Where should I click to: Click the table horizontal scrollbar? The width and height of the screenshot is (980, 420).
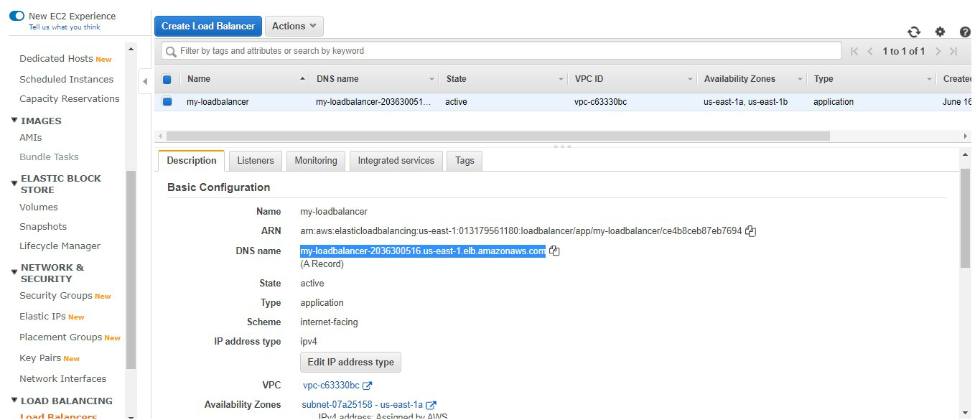pyautogui.click(x=498, y=136)
